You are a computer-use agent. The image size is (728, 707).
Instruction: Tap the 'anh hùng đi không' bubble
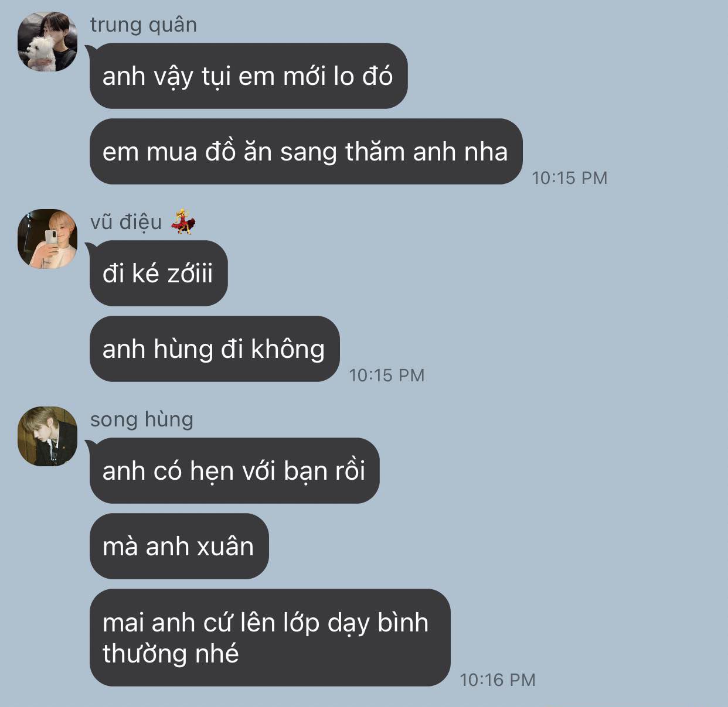click(x=215, y=349)
